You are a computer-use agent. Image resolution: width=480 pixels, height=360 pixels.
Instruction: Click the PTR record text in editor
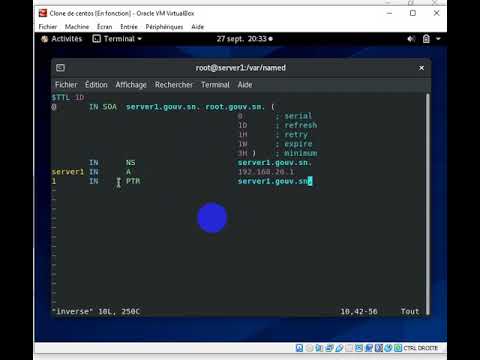click(133, 181)
